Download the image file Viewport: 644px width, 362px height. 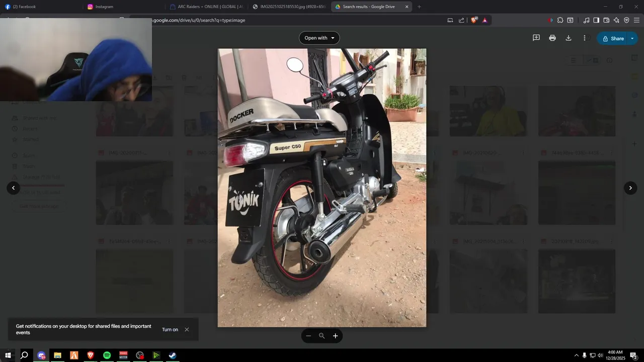pyautogui.click(x=569, y=38)
